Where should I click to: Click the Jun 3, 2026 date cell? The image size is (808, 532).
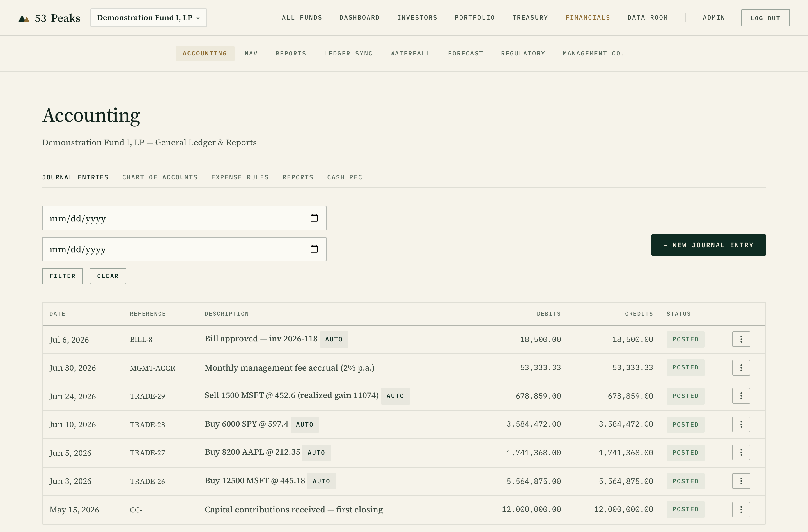coord(70,481)
